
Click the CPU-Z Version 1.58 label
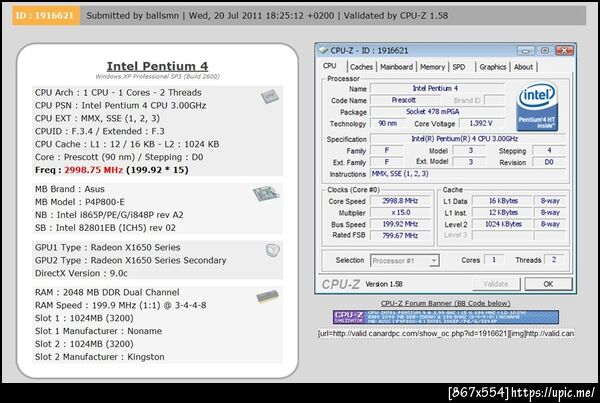[384, 284]
